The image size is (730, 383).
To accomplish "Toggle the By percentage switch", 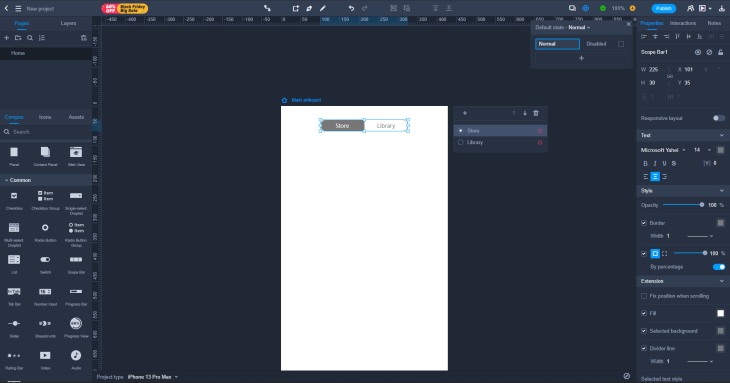I will click(x=719, y=267).
